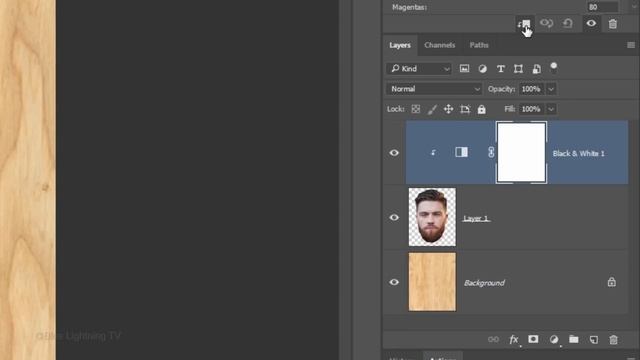The width and height of the screenshot is (640, 360).
Task: Filter for shape layers
Action: pos(518,69)
